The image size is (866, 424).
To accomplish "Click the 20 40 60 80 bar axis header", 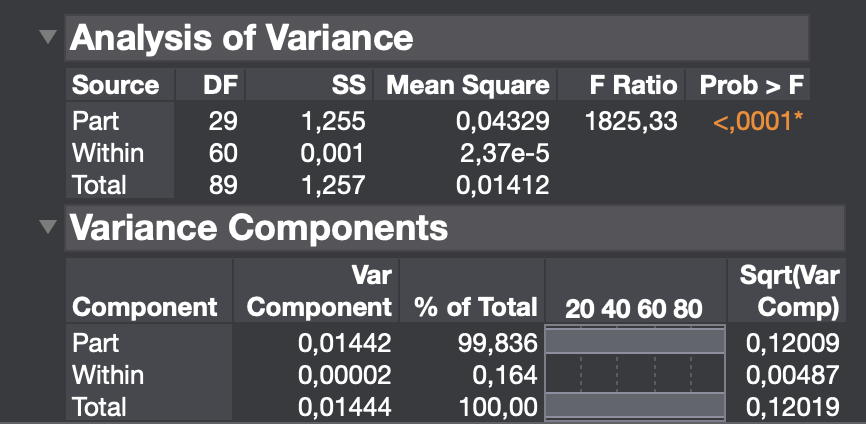I will (x=633, y=307).
